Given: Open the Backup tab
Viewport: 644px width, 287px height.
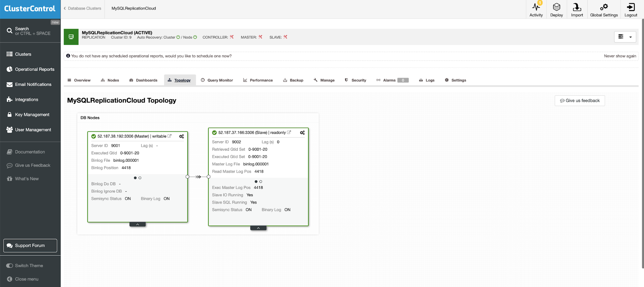Looking at the screenshot, I should 293,80.
